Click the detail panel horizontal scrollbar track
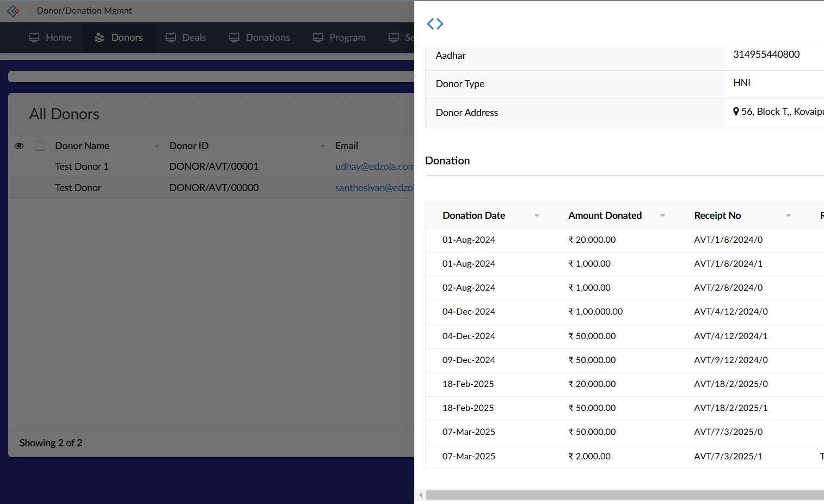The width and height of the screenshot is (824, 504). coord(625,495)
